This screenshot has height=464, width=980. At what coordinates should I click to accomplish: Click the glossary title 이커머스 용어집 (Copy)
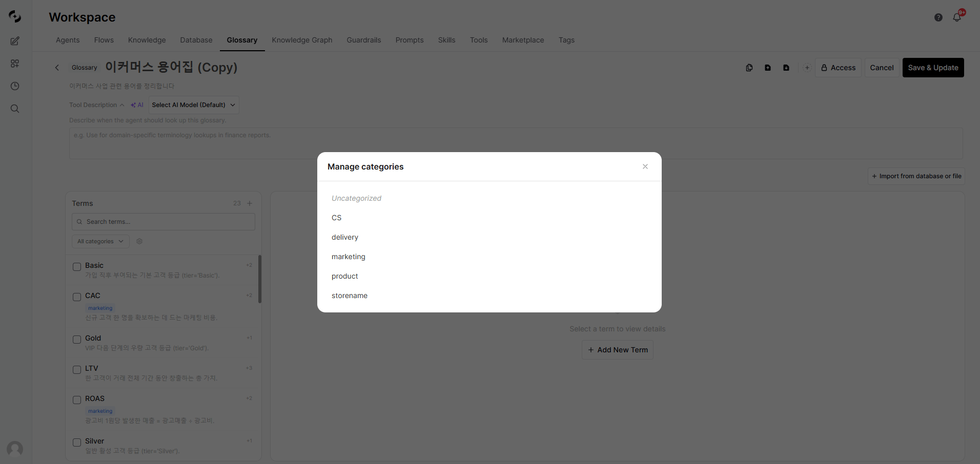171,67
